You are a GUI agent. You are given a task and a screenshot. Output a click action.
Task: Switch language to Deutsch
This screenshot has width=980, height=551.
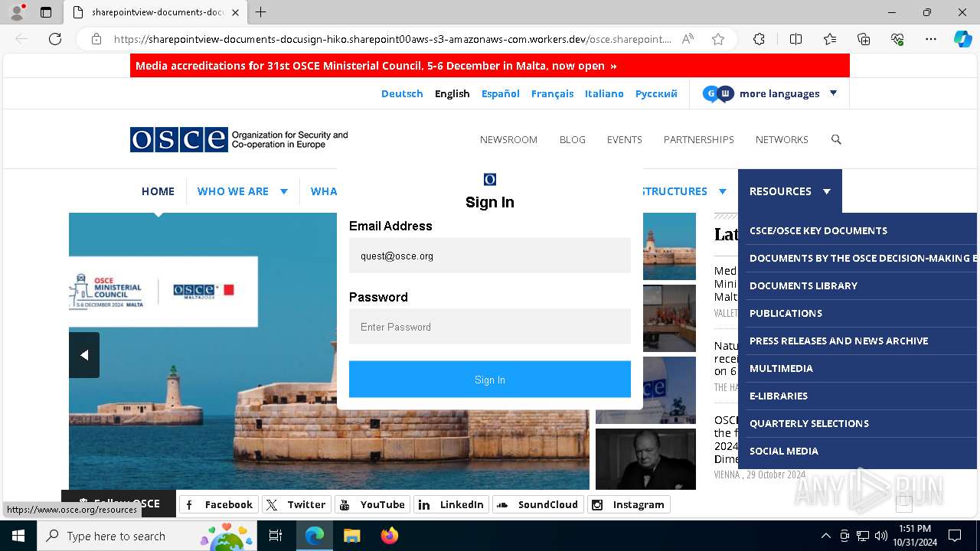click(402, 93)
